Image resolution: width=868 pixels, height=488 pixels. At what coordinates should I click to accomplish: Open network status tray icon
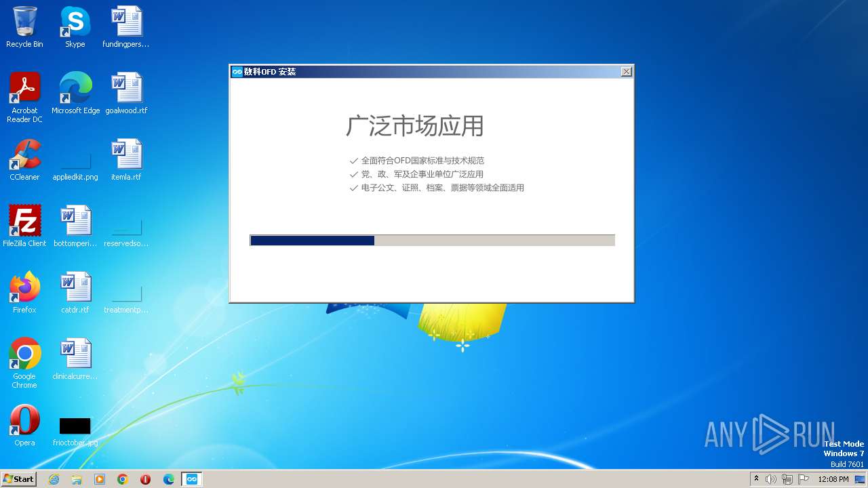click(x=787, y=479)
